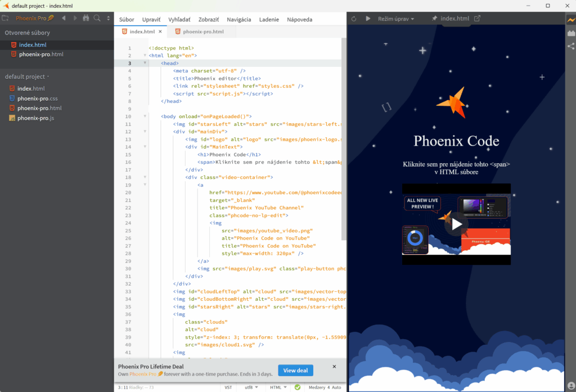
Task: Open the Nápoveda menu
Action: (x=299, y=20)
